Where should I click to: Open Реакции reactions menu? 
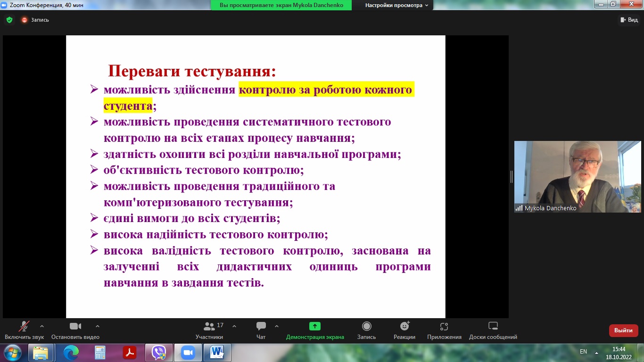(x=405, y=330)
